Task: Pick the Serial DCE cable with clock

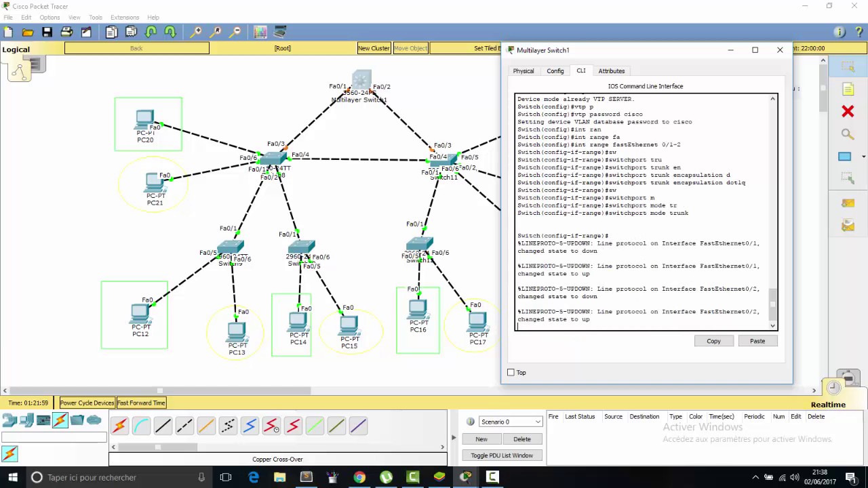Action: pyautogui.click(x=271, y=426)
